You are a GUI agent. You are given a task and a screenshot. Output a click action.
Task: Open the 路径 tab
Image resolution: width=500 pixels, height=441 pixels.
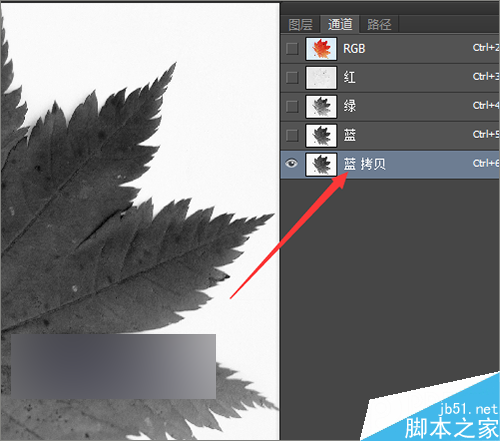click(x=379, y=25)
